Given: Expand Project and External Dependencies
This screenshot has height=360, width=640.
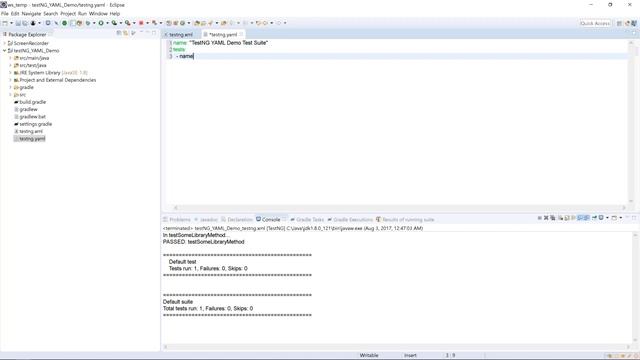Looking at the screenshot, I should point(10,80).
